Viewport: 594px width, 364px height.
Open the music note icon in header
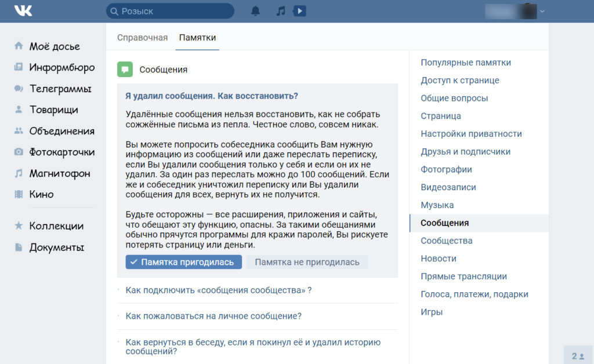(x=281, y=11)
